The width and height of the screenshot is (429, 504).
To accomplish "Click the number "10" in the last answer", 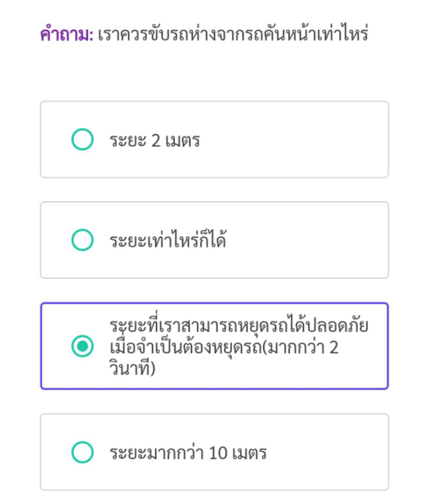I will pos(218,453).
